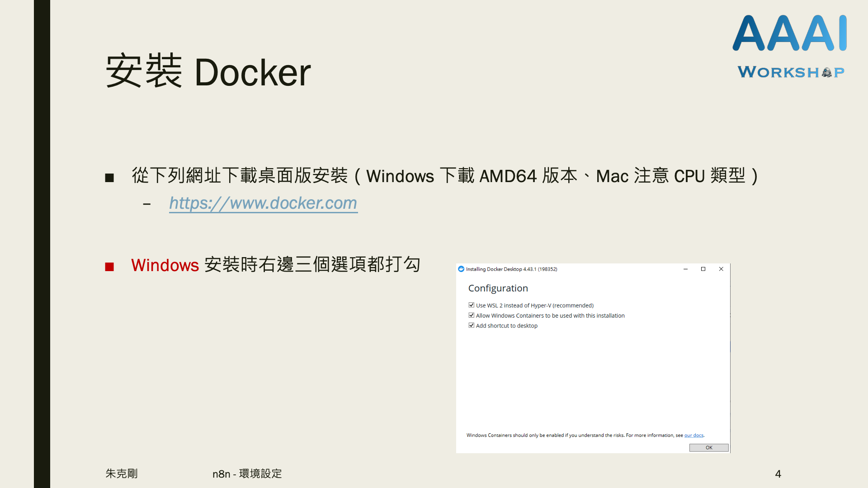Image resolution: width=868 pixels, height=488 pixels.
Task: Click the installer title 'Installing Docker Desktop 4.43.1'
Action: [511, 269]
